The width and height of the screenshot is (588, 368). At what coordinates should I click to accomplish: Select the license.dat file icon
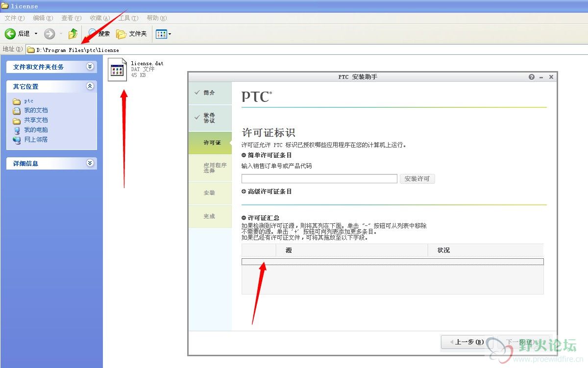[x=117, y=70]
